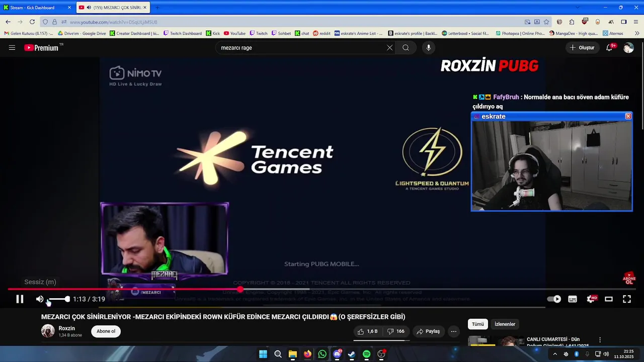Open Spotify from the taskbar
The width and height of the screenshot is (644, 362).
click(366, 354)
